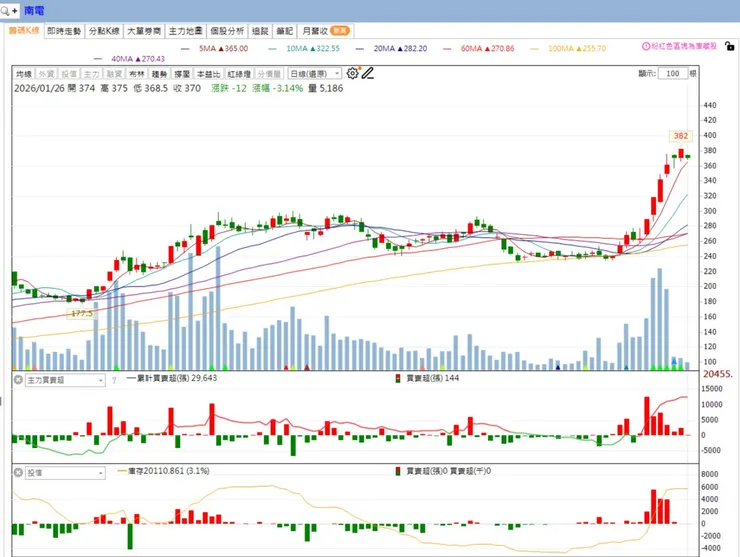This screenshot has width=740, height=557.
Task: Click the 40MA line color swatch
Action: [x=98, y=59]
